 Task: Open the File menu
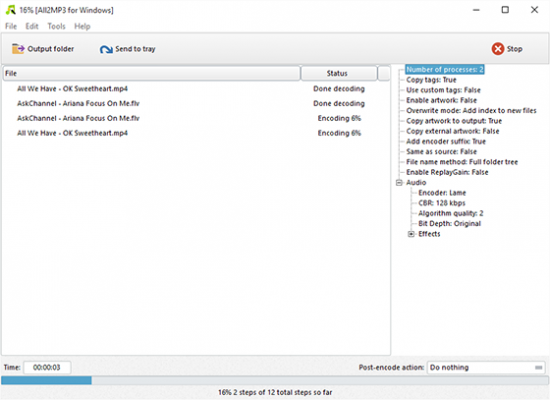pos(11,26)
